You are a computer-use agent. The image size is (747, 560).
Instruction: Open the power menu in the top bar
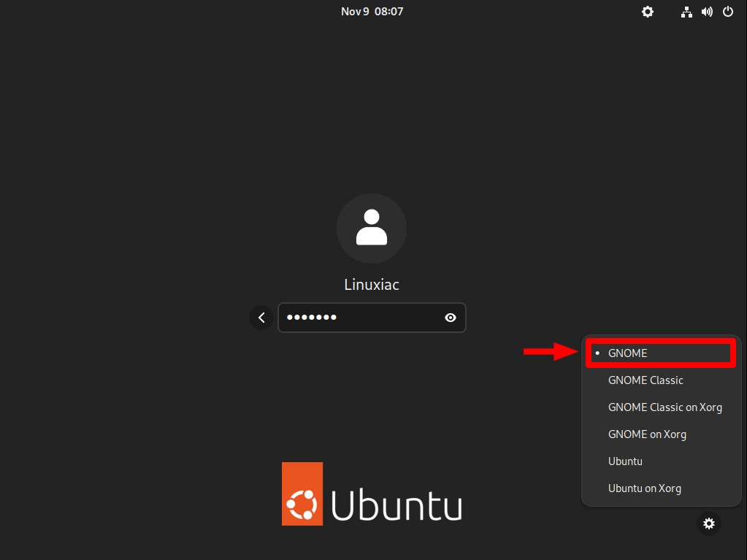727,12
